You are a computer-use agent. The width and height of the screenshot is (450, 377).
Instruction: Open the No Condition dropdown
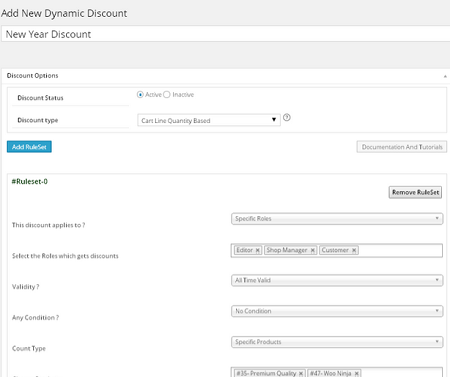[337, 311]
